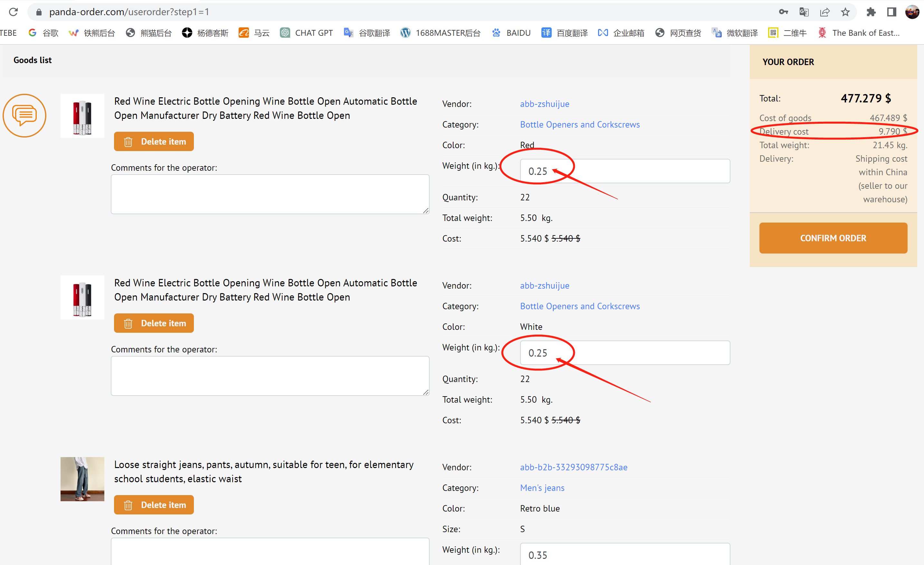Open the 网页查货 bookmark

[678, 33]
